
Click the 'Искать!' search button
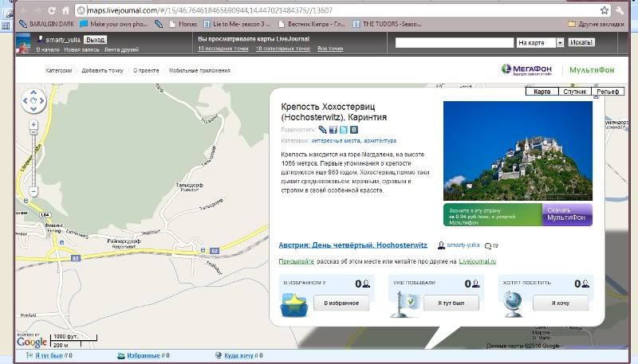581,42
